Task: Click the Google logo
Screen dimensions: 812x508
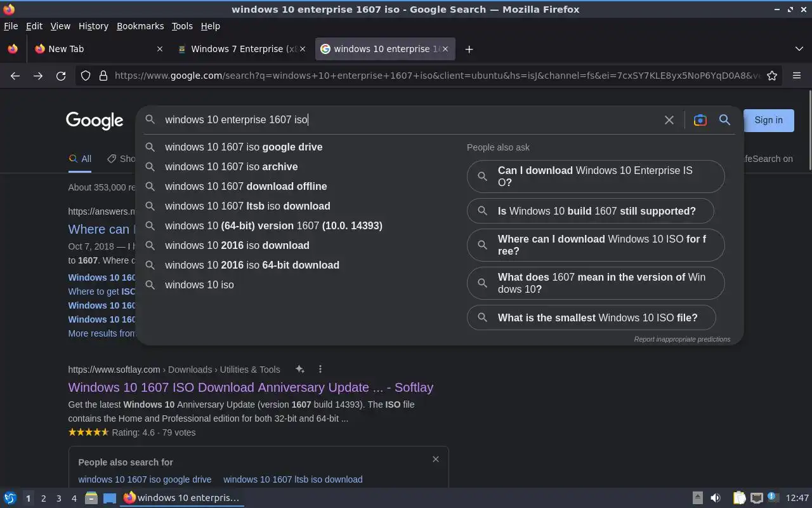Action: click(95, 121)
